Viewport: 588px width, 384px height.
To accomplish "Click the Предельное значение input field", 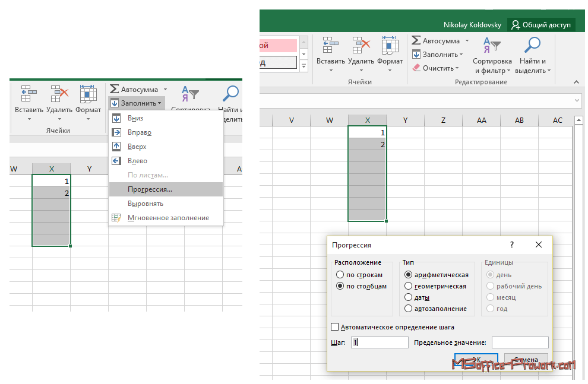I will [x=520, y=342].
